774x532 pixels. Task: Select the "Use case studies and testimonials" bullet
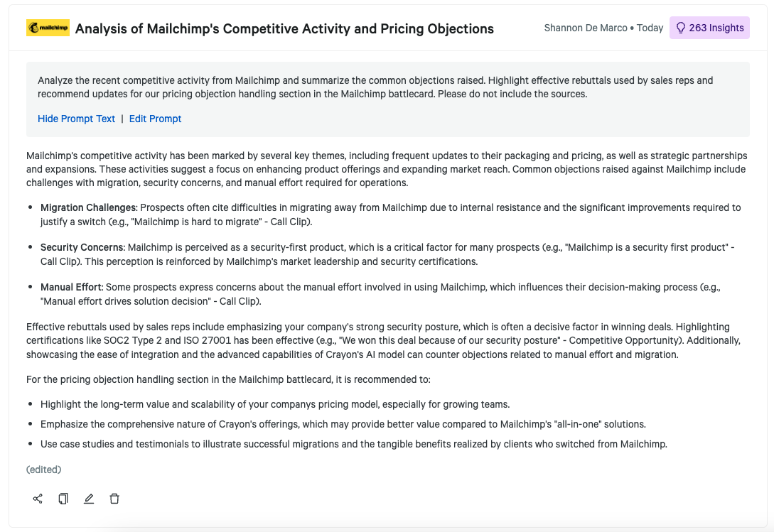pyautogui.click(x=353, y=444)
